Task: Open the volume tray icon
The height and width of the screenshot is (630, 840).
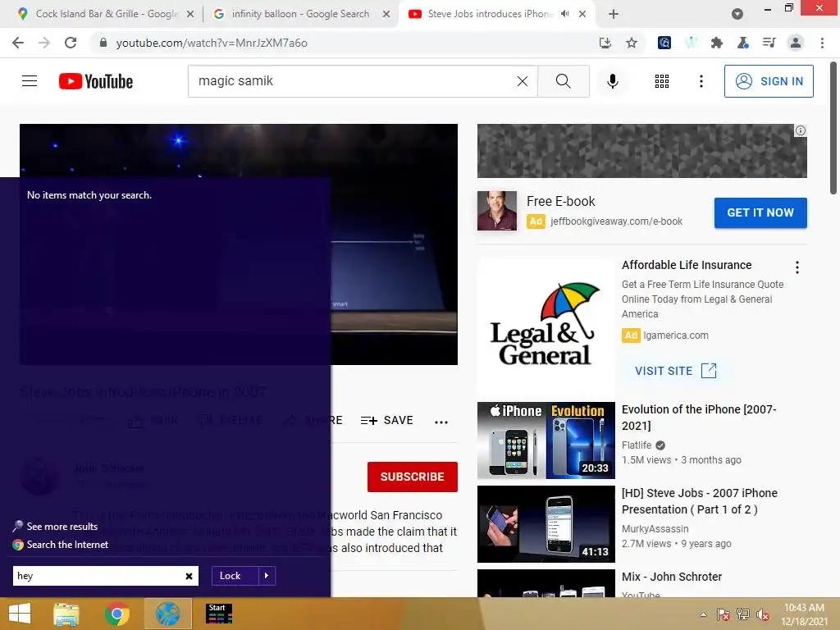Action: [x=763, y=614]
